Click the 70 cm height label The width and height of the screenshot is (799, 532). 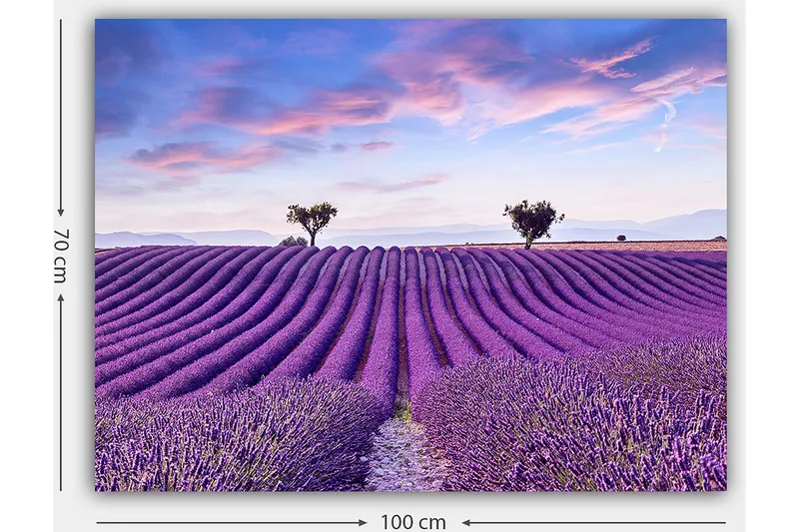coord(61,256)
